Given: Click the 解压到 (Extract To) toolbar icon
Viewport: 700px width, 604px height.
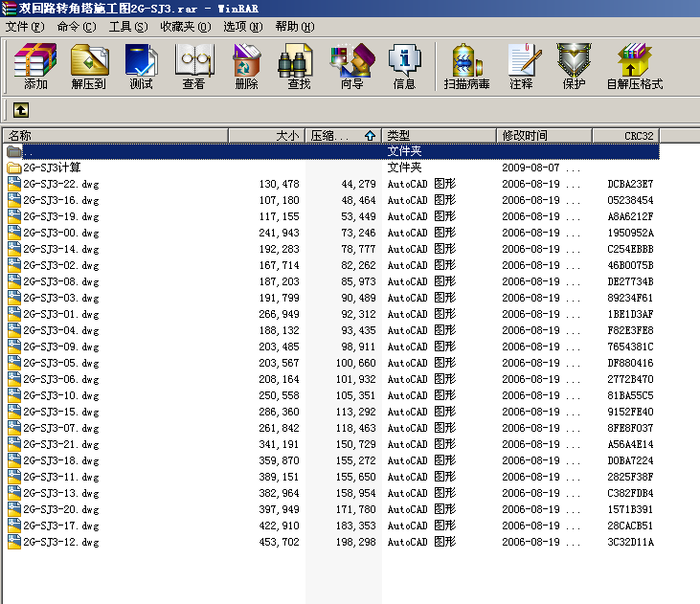Looking at the screenshot, I should point(89,66).
